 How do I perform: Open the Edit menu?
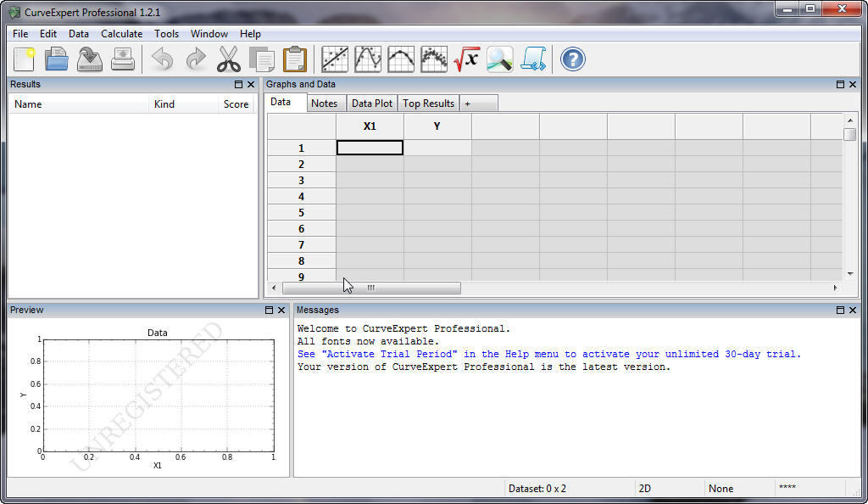click(x=48, y=34)
